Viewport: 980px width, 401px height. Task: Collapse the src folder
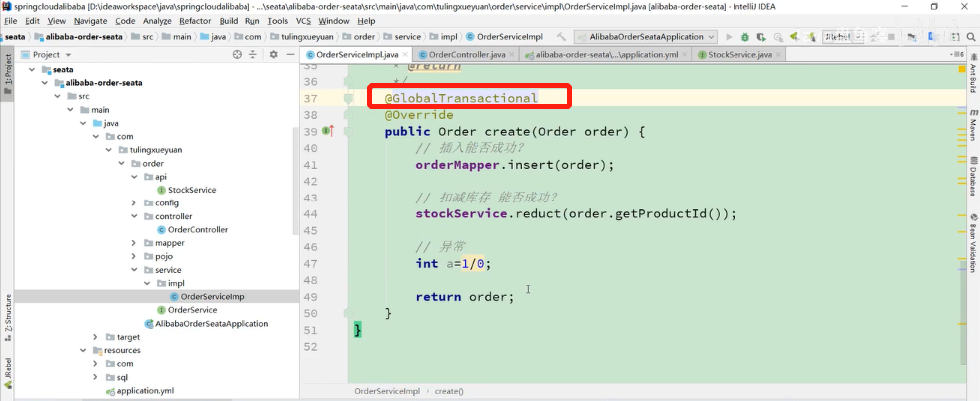coord(58,96)
